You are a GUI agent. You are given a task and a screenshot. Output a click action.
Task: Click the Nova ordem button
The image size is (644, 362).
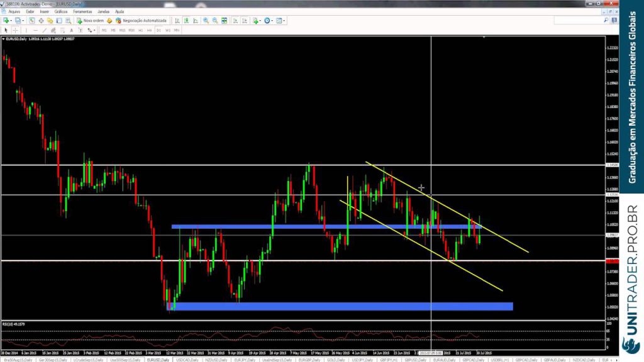pyautogui.click(x=90, y=21)
